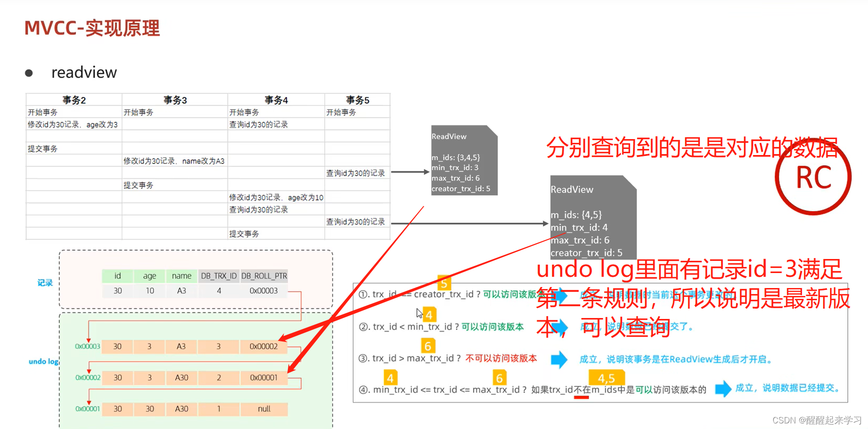The image size is (868, 429).
Task: Click the blue arrow beside rule ④
Action: [723, 388]
